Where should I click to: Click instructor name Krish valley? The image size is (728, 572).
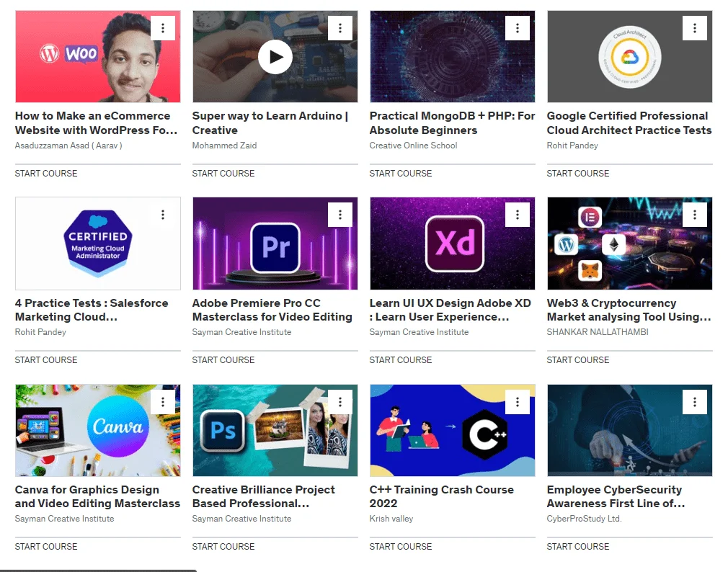click(391, 519)
